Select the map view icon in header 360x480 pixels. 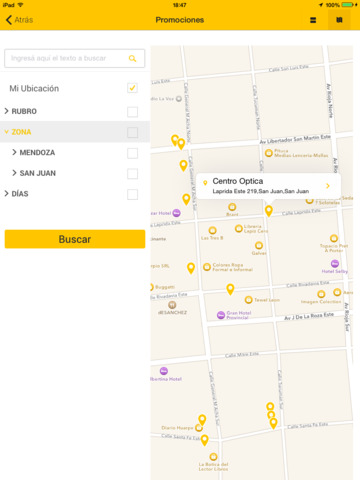click(x=339, y=20)
